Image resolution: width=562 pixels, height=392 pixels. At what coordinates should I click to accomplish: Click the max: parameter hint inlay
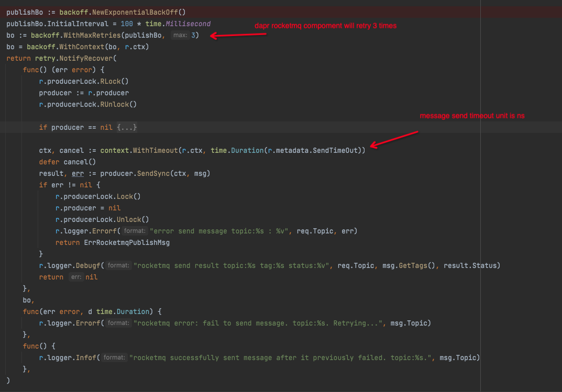(181, 35)
